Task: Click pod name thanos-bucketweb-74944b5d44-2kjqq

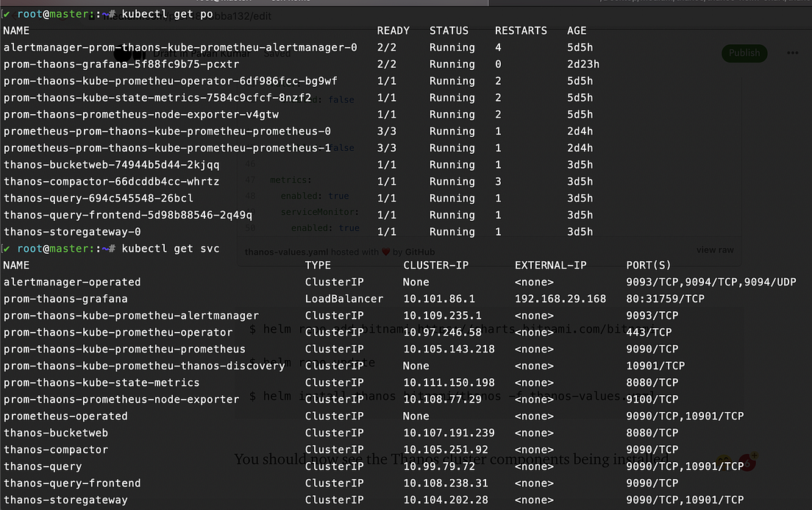Action: pyautogui.click(x=111, y=165)
